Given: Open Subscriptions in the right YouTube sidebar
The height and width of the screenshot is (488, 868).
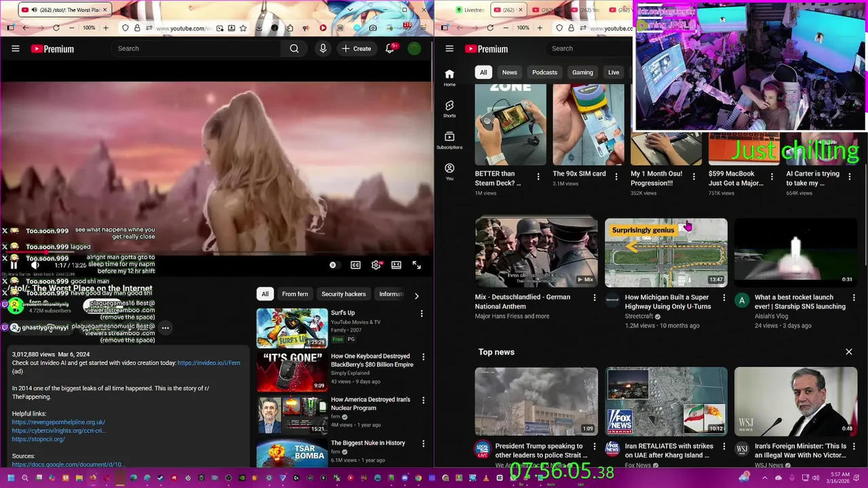Looking at the screenshot, I should click(x=449, y=140).
